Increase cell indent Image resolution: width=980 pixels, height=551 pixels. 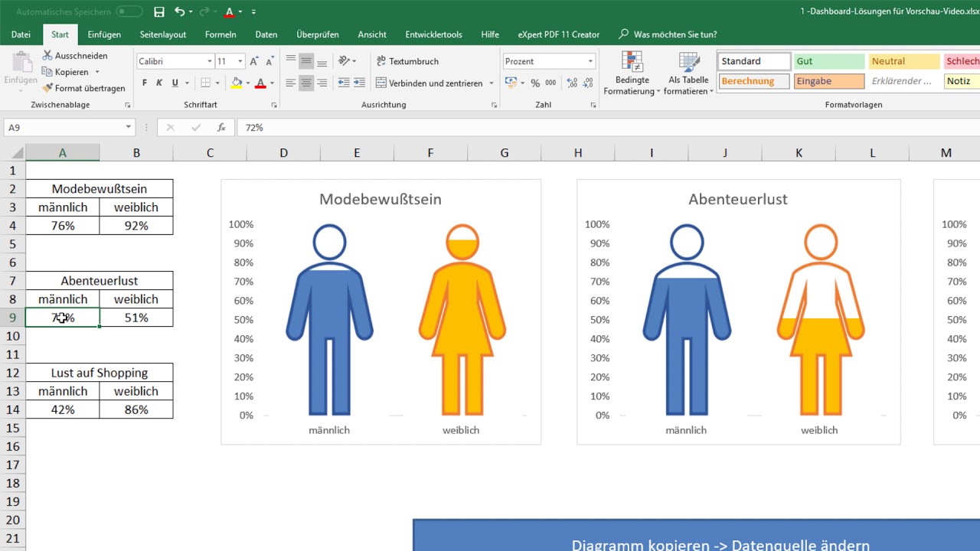click(x=360, y=83)
